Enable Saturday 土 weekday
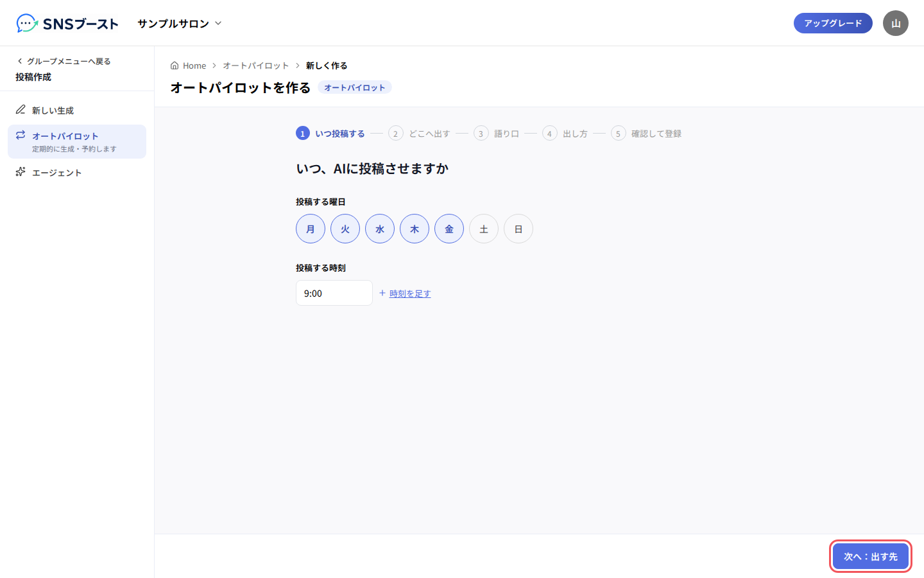 [x=484, y=229]
